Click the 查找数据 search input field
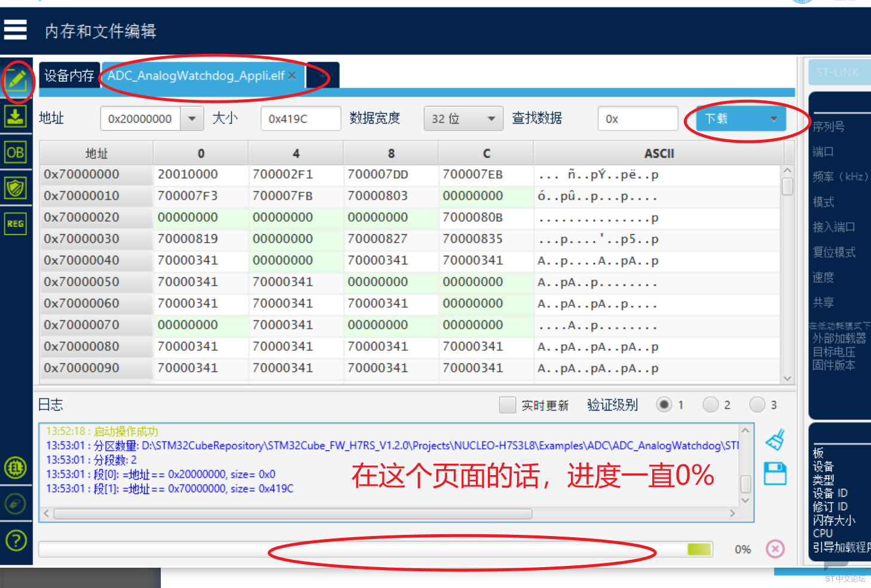Viewport: 871px width, 588px height. (638, 118)
